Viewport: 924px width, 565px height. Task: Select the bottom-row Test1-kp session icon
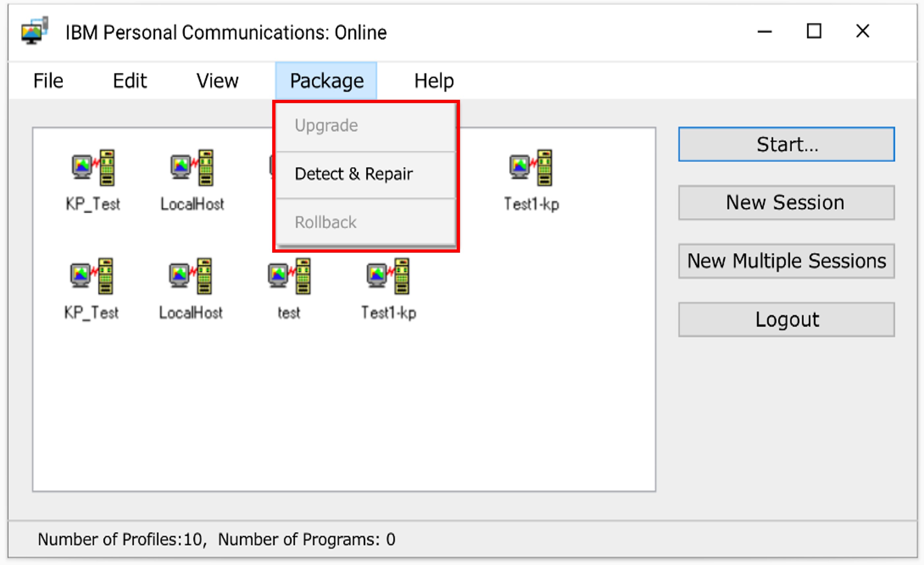pyautogui.click(x=388, y=276)
